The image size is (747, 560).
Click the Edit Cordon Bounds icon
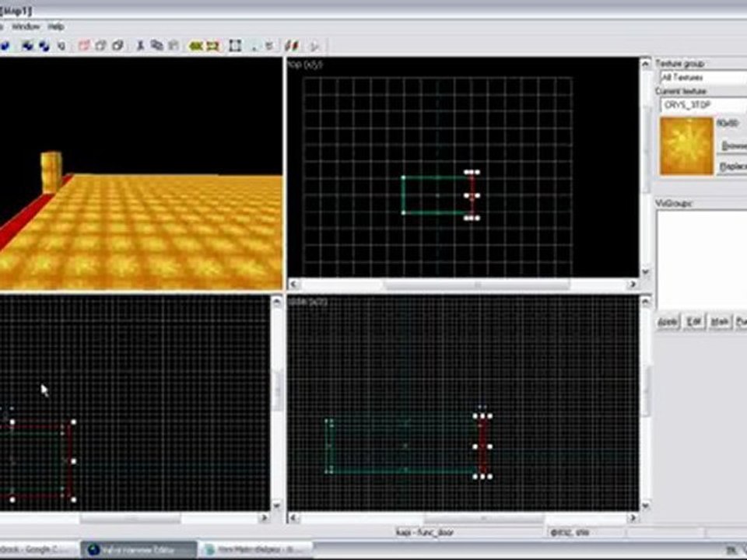(x=212, y=46)
